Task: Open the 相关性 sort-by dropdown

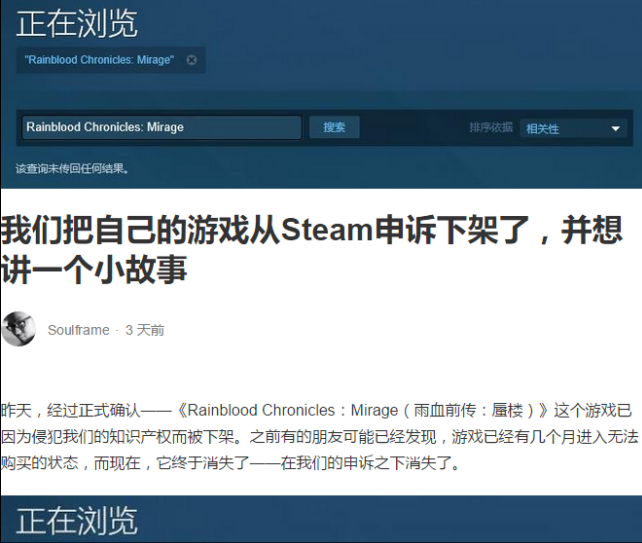Action: 573,129
